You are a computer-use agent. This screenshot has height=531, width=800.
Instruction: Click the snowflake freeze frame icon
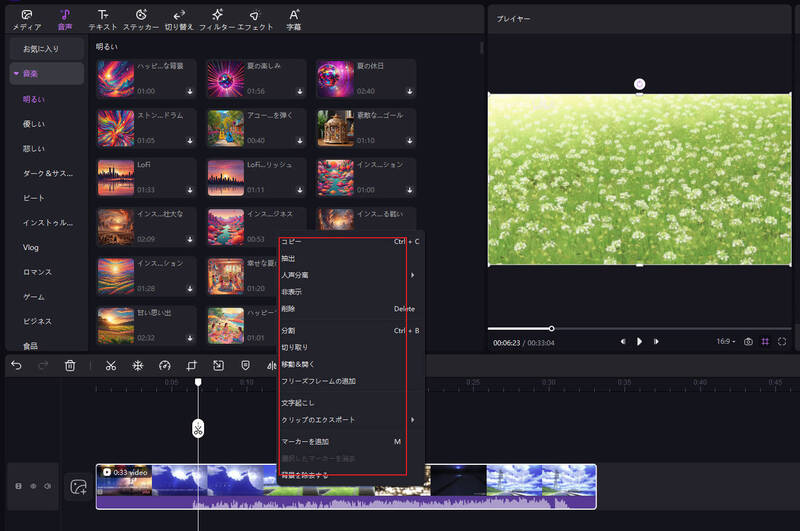(138, 365)
